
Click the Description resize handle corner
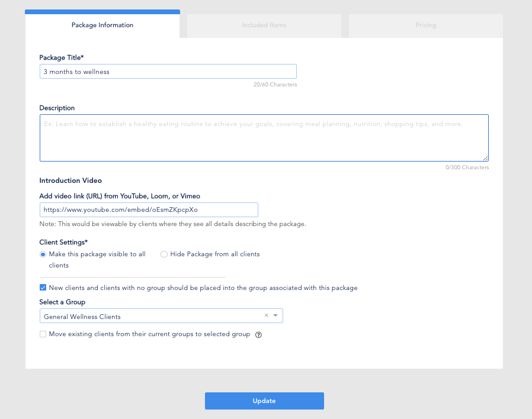[486, 159]
